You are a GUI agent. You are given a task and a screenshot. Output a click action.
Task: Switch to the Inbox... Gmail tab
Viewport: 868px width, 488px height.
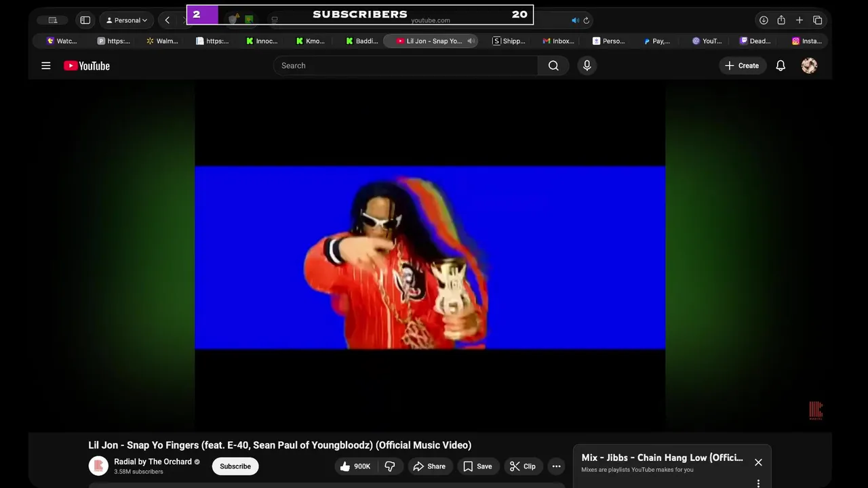[559, 41]
